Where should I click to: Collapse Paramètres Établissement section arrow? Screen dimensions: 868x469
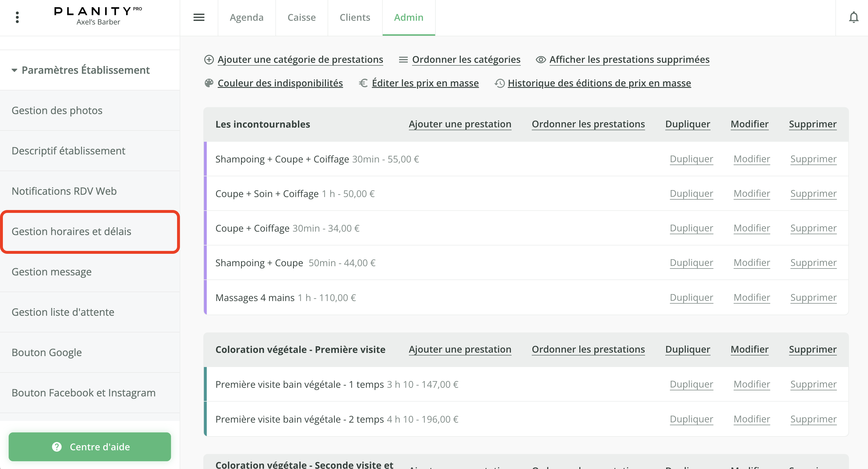coord(14,70)
